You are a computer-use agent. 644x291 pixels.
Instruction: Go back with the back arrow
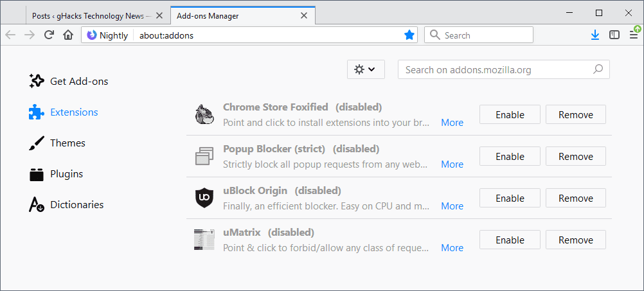click(x=10, y=35)
